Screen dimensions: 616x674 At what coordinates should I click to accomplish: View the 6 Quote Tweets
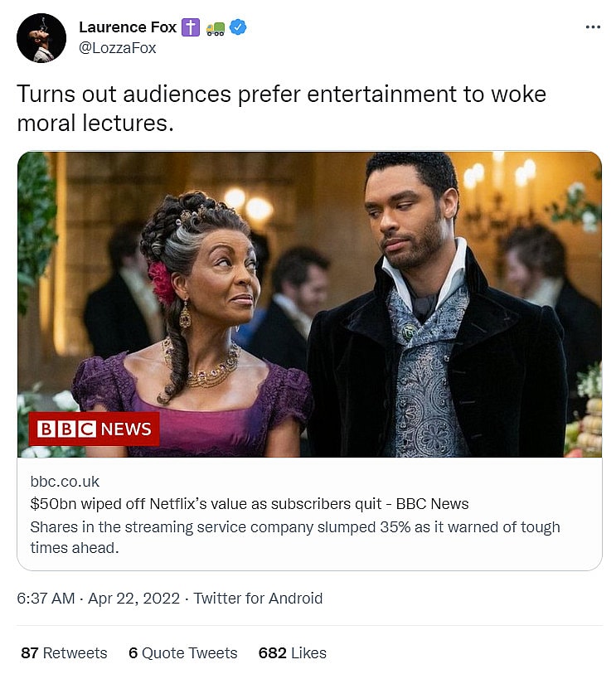coord(182,652)
